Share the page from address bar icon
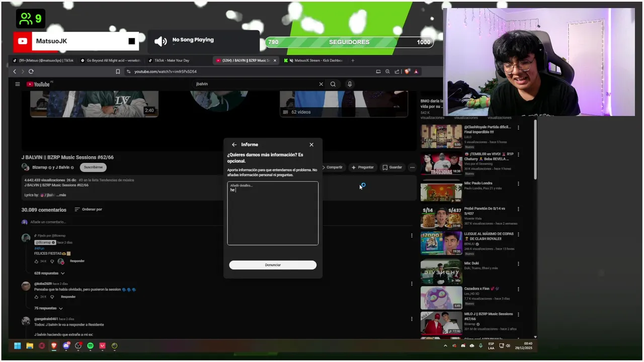 [x=397, y=71]
